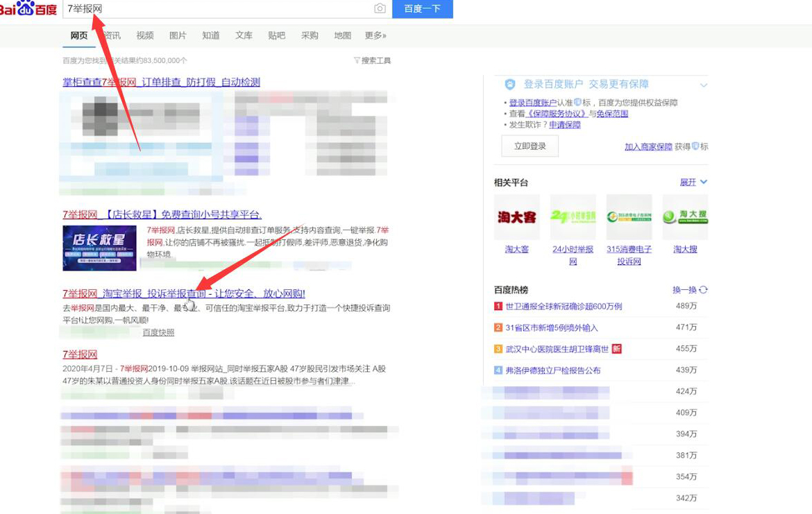Open the 淘大搜 text link
The height and width of the screenshot is (514, 812).
click(685, 249)
